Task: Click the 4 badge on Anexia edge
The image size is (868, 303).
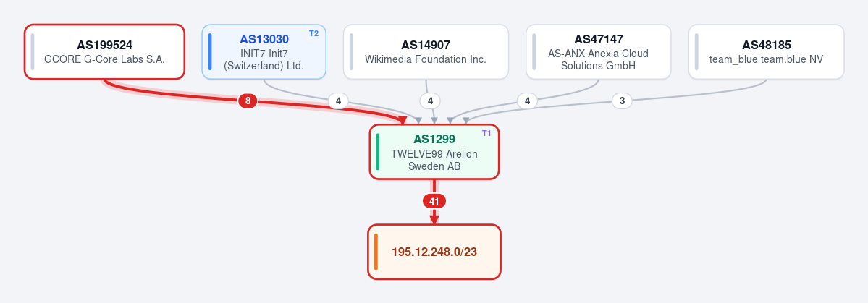Action: tap(527, 101)
